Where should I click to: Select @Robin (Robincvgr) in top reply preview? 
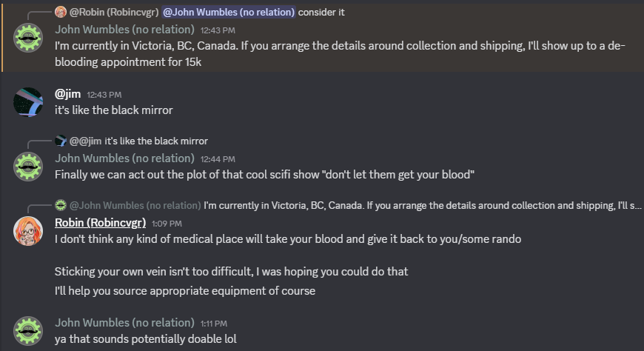114,13
